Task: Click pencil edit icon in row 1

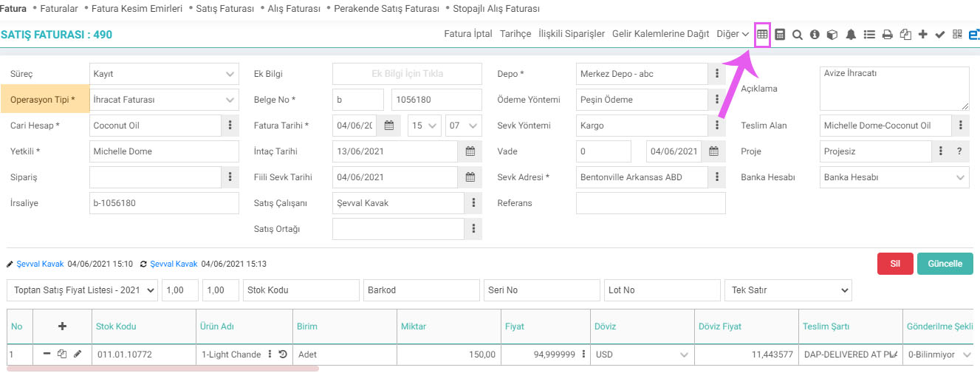Action: pyautogui.click(x=78, y=354)
